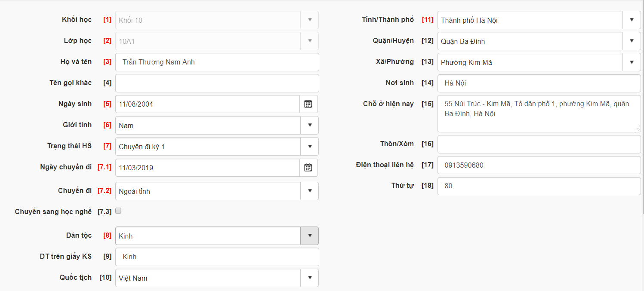Viewport: 644px width, 291px height.
Task: Focus the empty Tên gọi khác field
Action: 217,83
